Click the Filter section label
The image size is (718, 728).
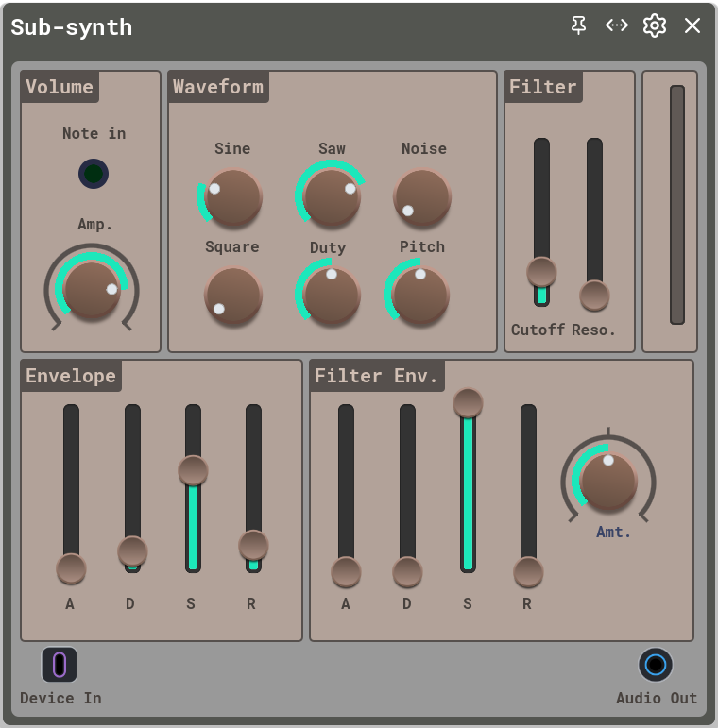pos(543,87)
